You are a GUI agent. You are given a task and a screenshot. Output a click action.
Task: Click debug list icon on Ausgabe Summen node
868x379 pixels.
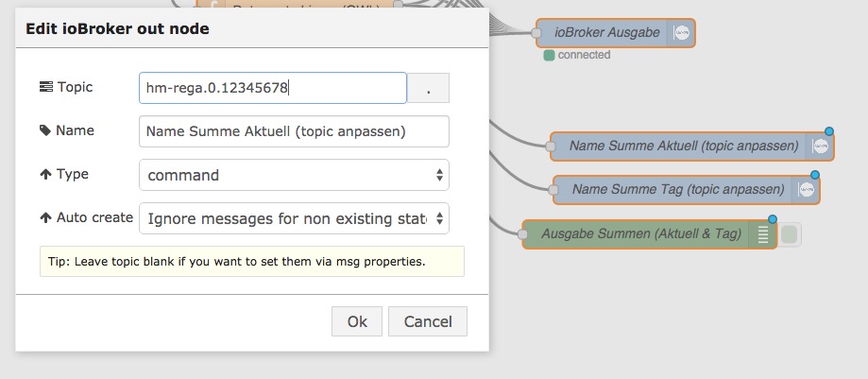[761, 234]
